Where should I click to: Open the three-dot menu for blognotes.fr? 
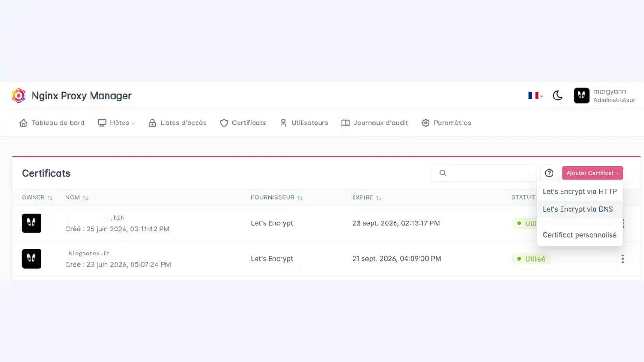click(623, 259)
